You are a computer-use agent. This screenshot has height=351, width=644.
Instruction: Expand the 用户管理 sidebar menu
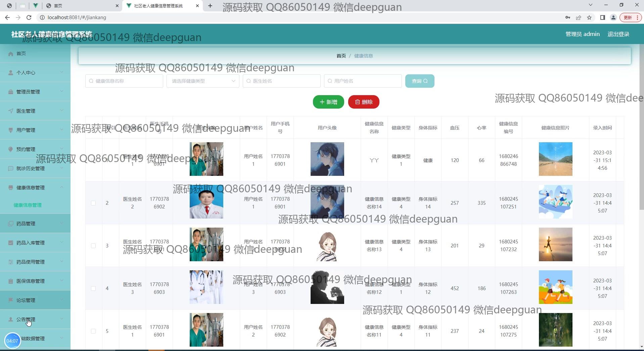35,130
